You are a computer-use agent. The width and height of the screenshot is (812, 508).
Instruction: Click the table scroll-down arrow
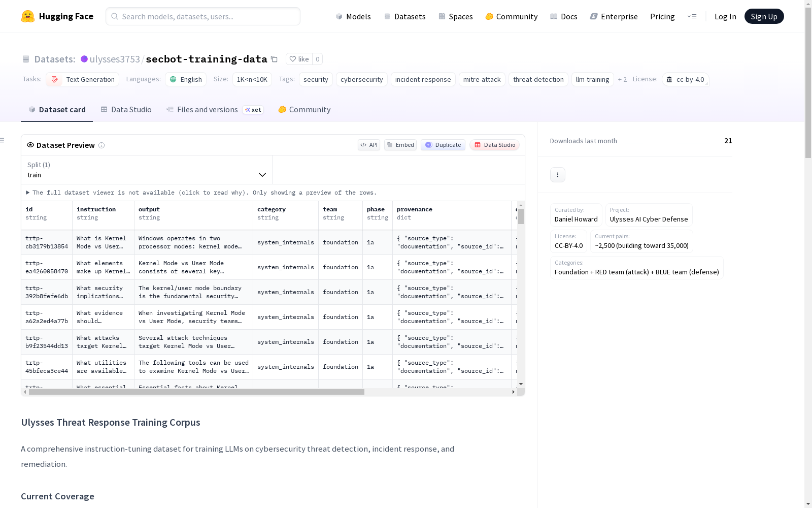(x=521, y=384)
